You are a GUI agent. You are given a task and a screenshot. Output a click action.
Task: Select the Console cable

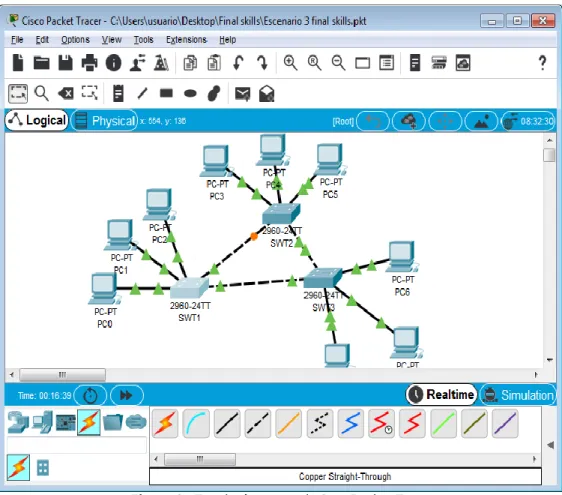point(196,424)
